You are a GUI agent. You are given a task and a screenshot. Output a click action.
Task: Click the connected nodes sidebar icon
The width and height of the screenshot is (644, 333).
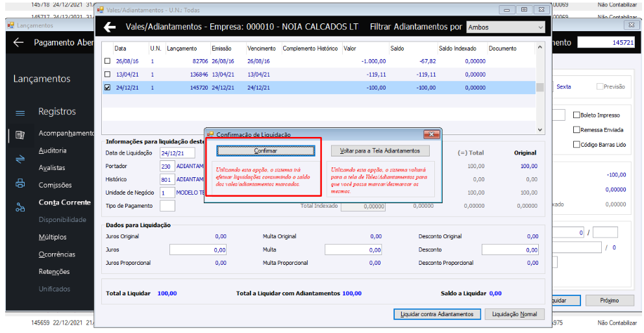point(20,208)
